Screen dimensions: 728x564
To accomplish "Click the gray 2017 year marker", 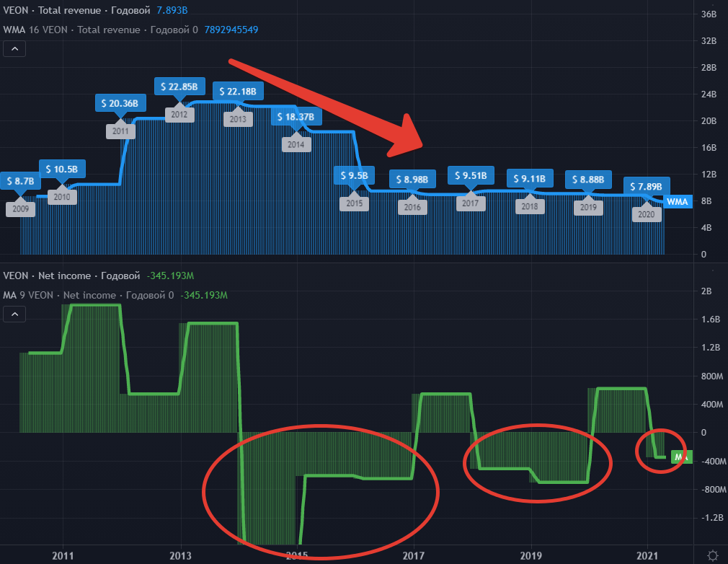I will click(x=471, y=203).
